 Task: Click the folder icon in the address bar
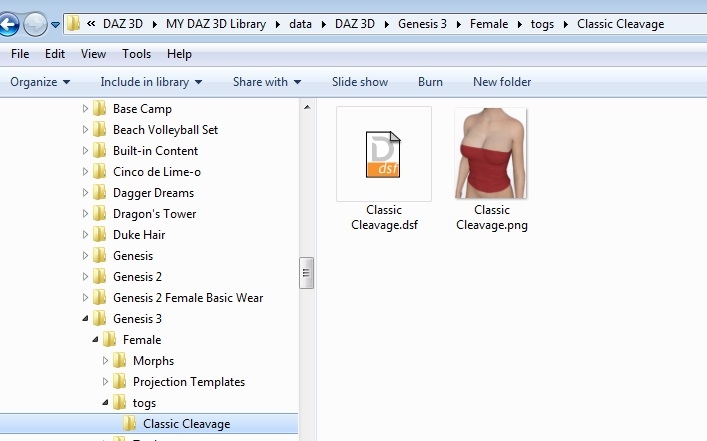click(x=73, y=23)
